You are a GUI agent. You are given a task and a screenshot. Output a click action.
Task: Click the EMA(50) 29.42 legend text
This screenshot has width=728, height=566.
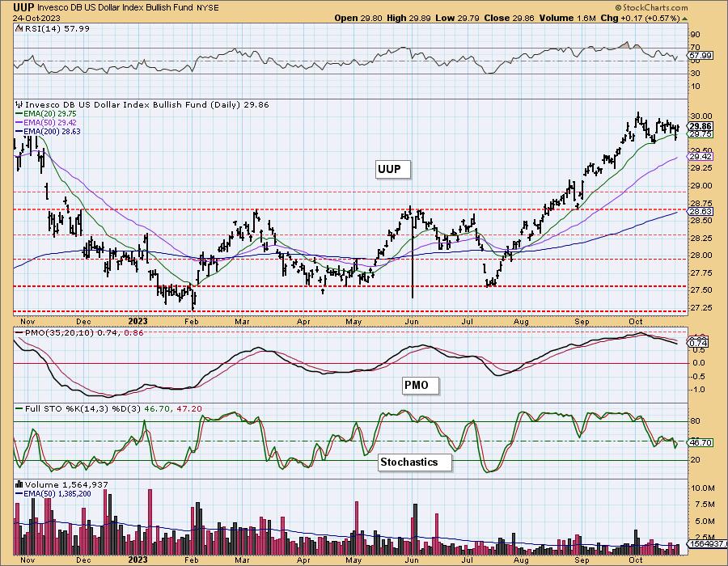(50, 122)
